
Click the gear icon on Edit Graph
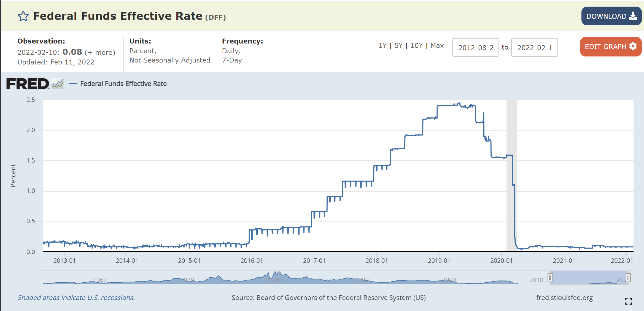point(633,46)
